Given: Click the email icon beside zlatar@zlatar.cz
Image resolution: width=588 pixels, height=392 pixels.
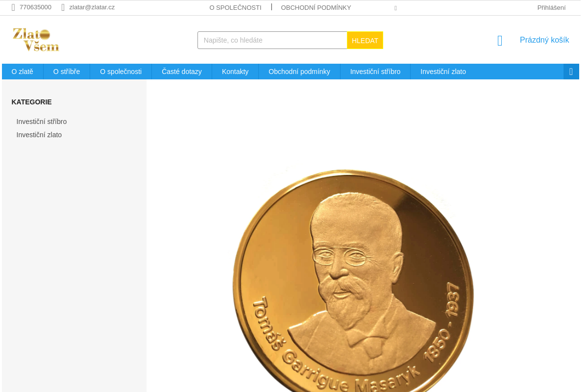Looking at the screenshot, I should coord(63,7).
